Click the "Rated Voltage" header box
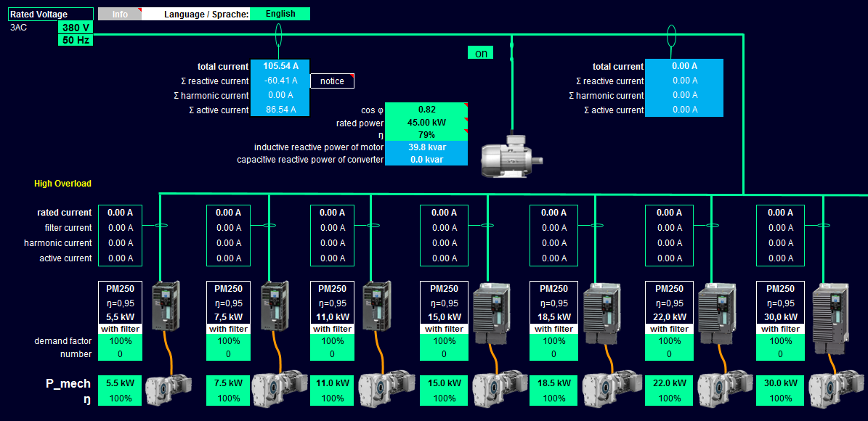This screenshot has width=868, height=421. [50, 15]
